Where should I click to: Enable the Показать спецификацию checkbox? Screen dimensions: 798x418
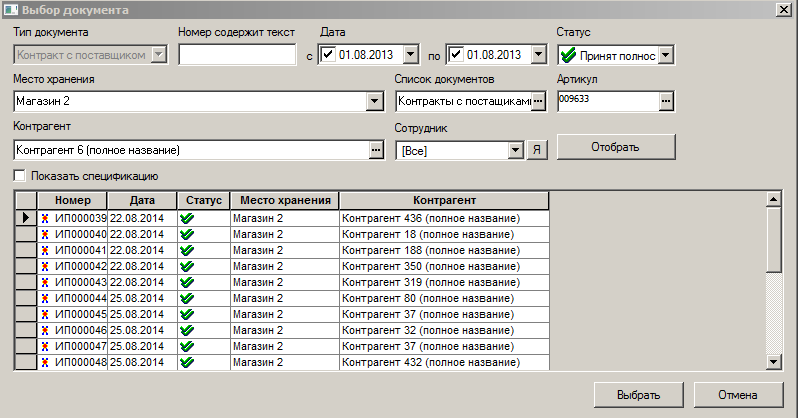19,176
